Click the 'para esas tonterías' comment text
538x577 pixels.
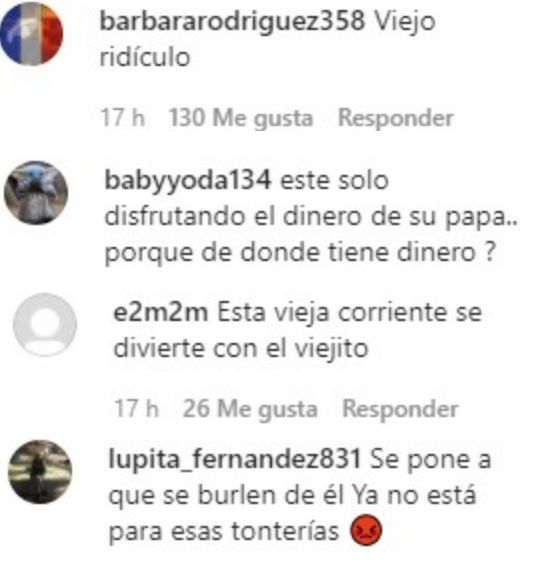click(224, 532)
